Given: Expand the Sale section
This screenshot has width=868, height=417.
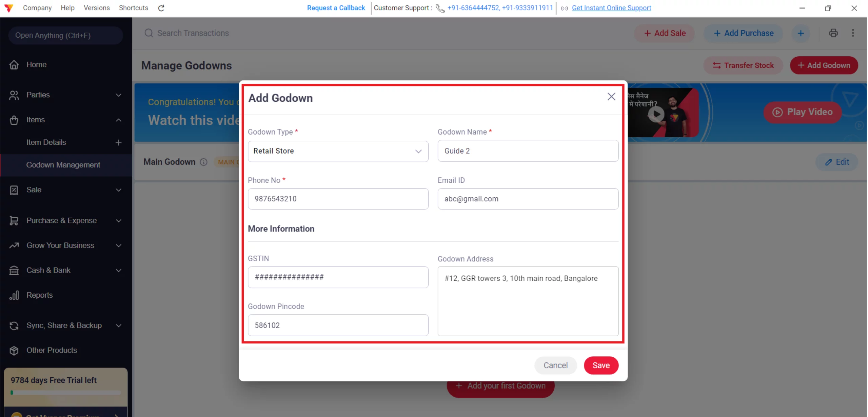Looking at the screenshot, I should pos(118,190).
